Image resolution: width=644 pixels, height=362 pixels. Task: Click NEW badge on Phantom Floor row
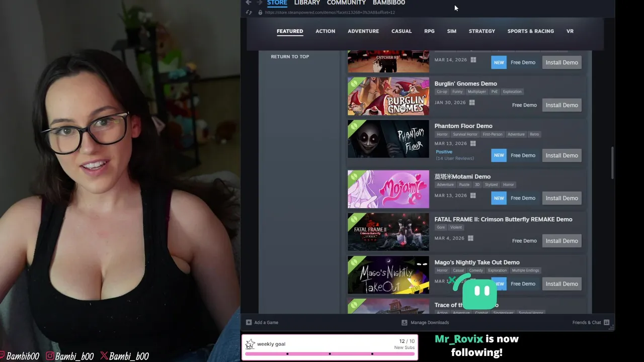pyautogui.click(x=499, y=155)
